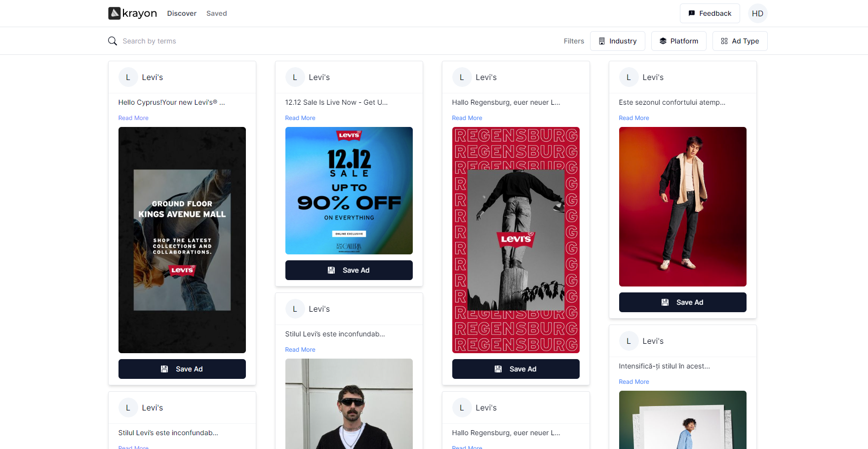The width and height of the screenshot is (868, 449).
Task: Read more of Este sezonul confortului ad
Action: point(634,118)
